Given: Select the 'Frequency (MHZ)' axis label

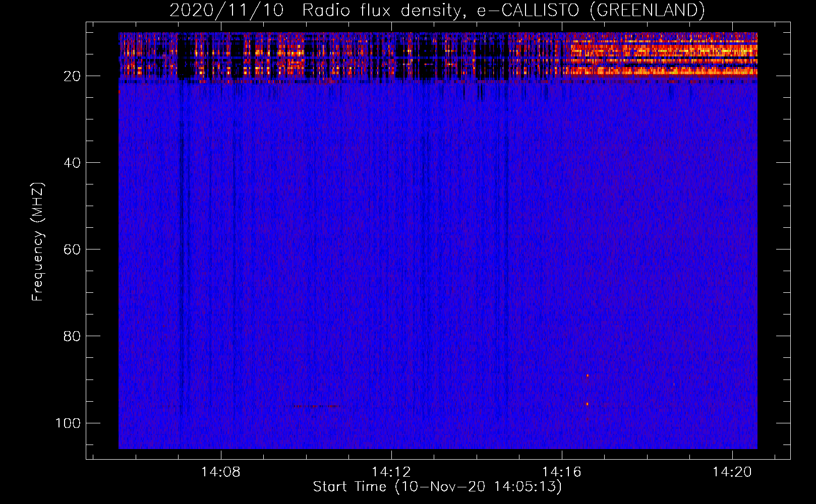Looking at the screenshot, I should (x=38, y=241).
